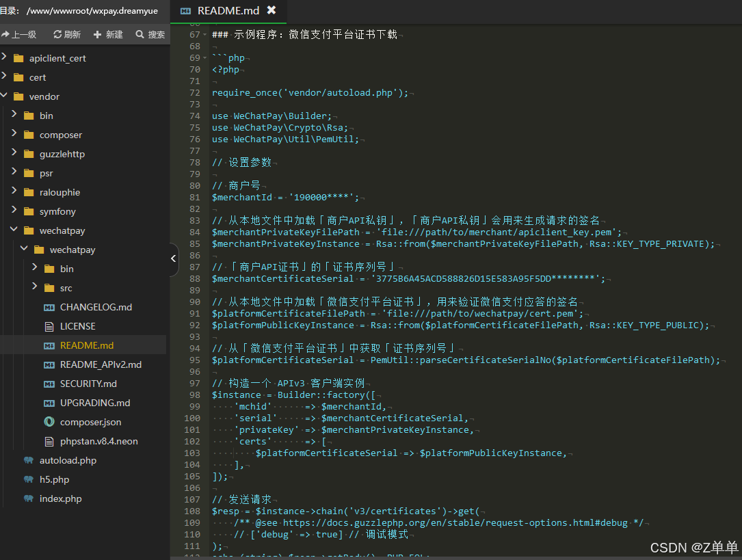Click the symfony folder icon
The image size is (742, 560).
coord(29,211)
